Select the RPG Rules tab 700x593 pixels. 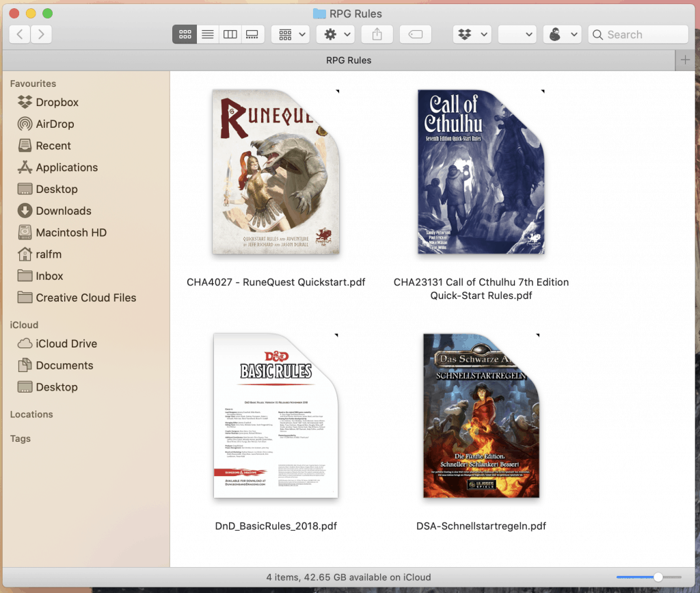(339, 60)
